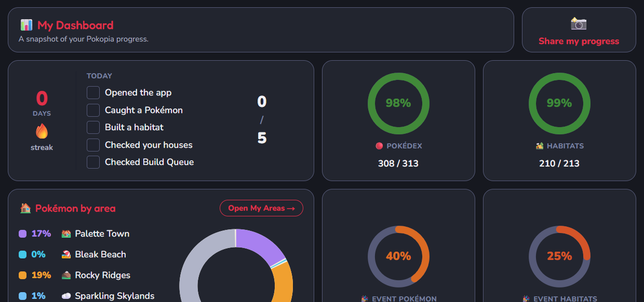
Task: Check the Opened the app checkbox
Action: pyautogui.click(x=93, y=92)
